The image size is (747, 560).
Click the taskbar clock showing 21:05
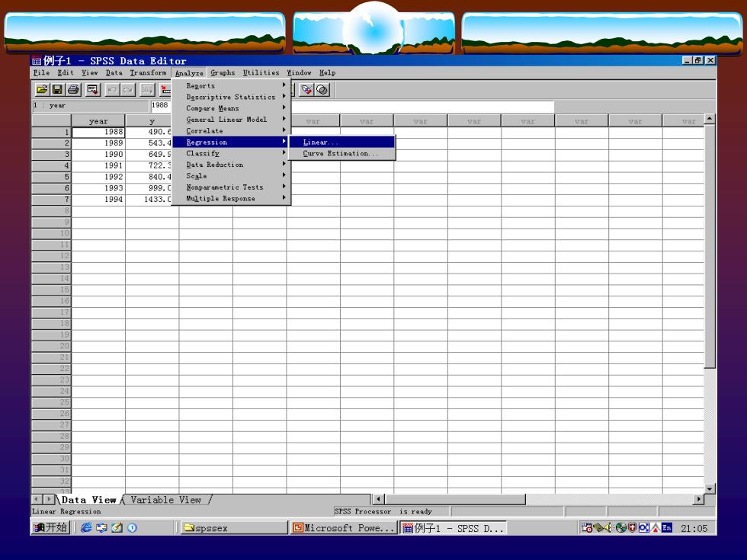pyautogui.click(x=694, y=528)
